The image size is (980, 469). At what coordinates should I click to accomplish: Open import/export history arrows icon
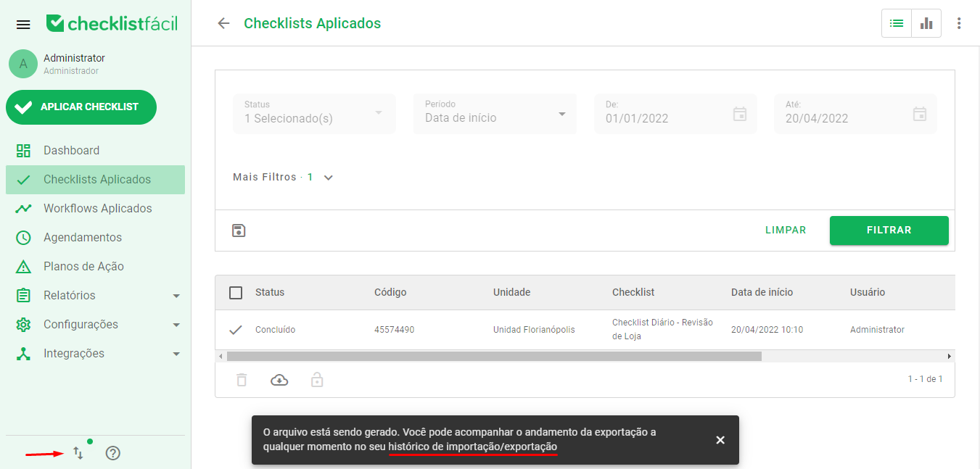(x=78, y=453)
